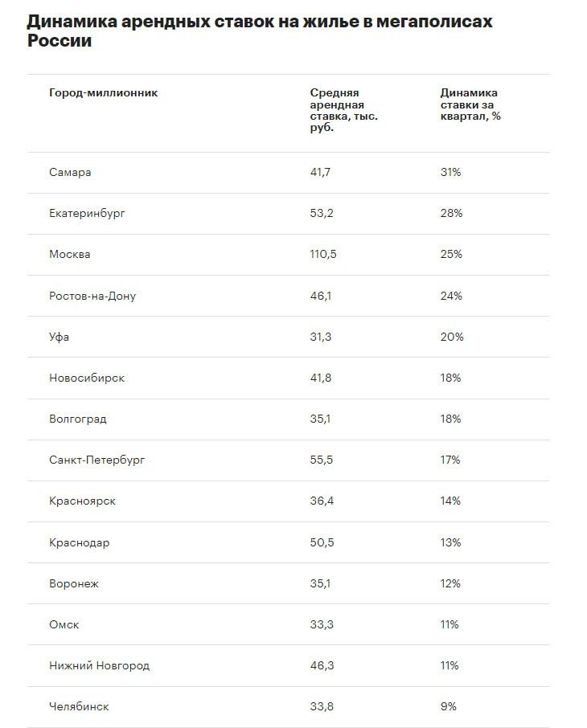Click the table title heading
This screenshot has width=587, height=728.
[x=259, y=31]
